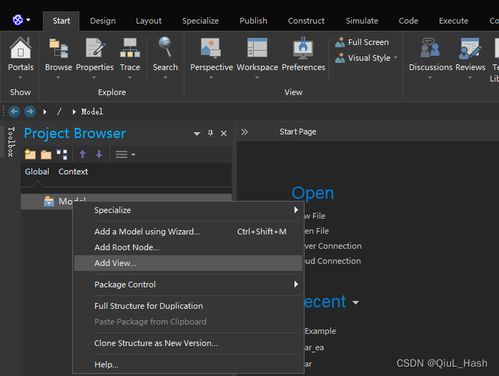Switch to the Context tab in browser
The width and height of the screenshot is (499, 376).
click(x=73, y=172)
